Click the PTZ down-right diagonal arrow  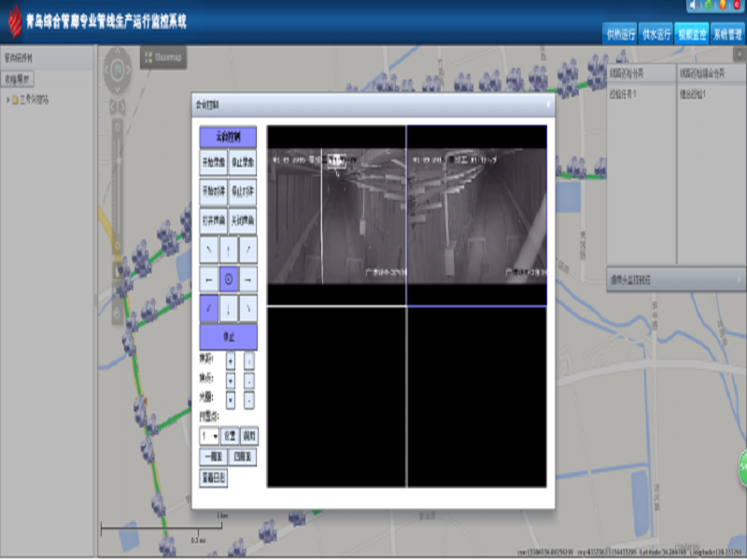tap(248, 307)
